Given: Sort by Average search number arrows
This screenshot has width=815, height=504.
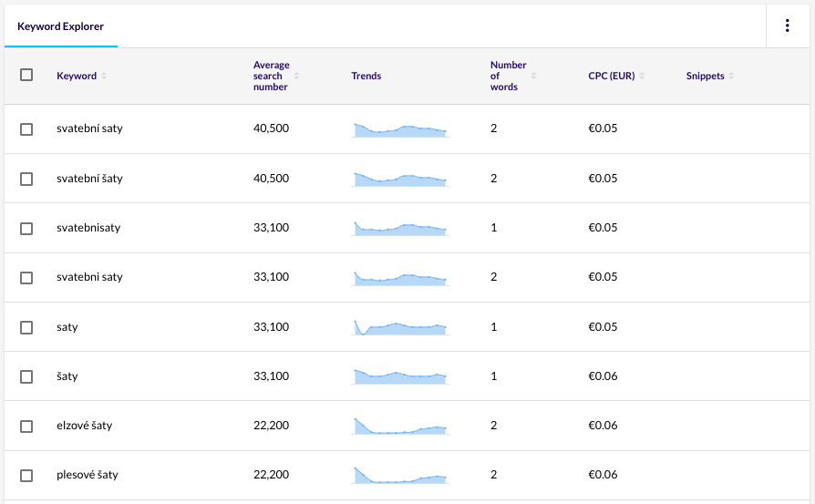Looking at the screenshot, I should [x=296, y=76].
